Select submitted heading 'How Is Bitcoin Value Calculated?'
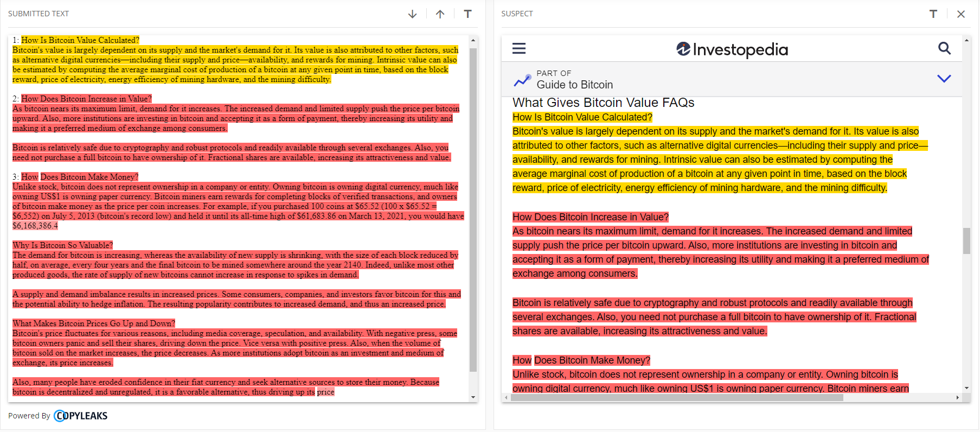The height and width of the screenshot is (432, 980). coord(80,40)
